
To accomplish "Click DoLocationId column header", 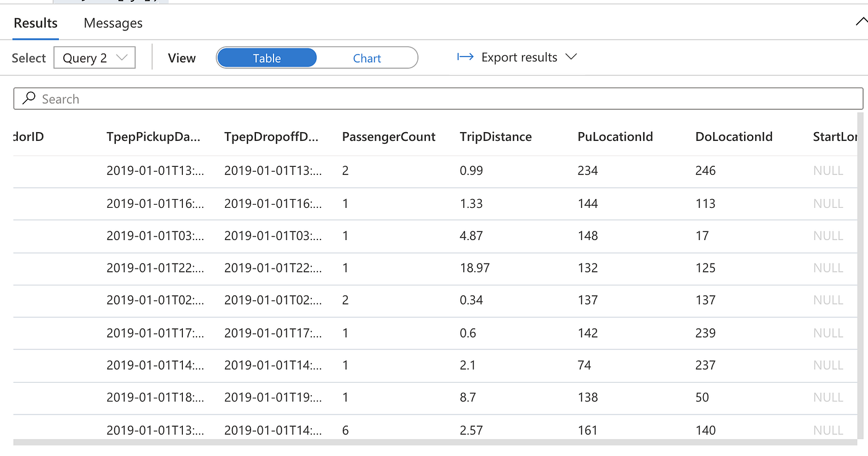I will click(734, 137).
